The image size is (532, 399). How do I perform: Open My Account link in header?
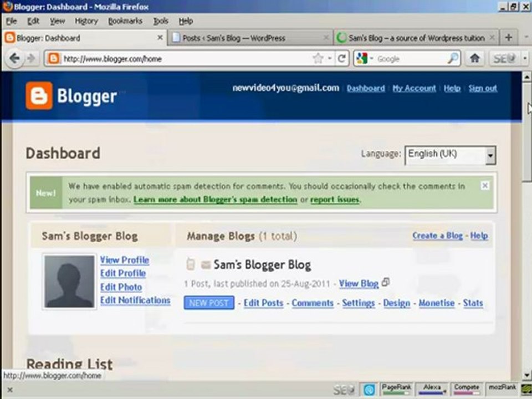click(414, 88)
